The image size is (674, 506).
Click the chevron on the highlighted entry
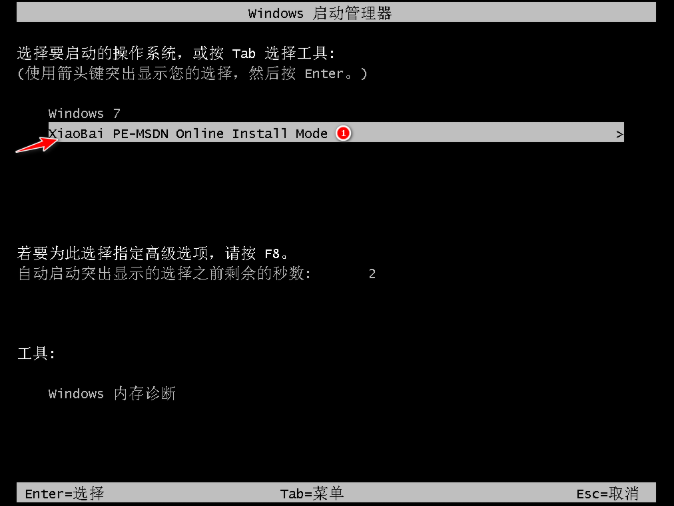click(619, 135)
